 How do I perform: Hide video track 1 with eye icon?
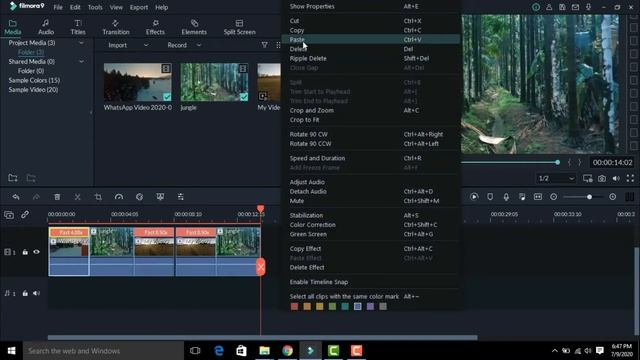tap(36, 252)
